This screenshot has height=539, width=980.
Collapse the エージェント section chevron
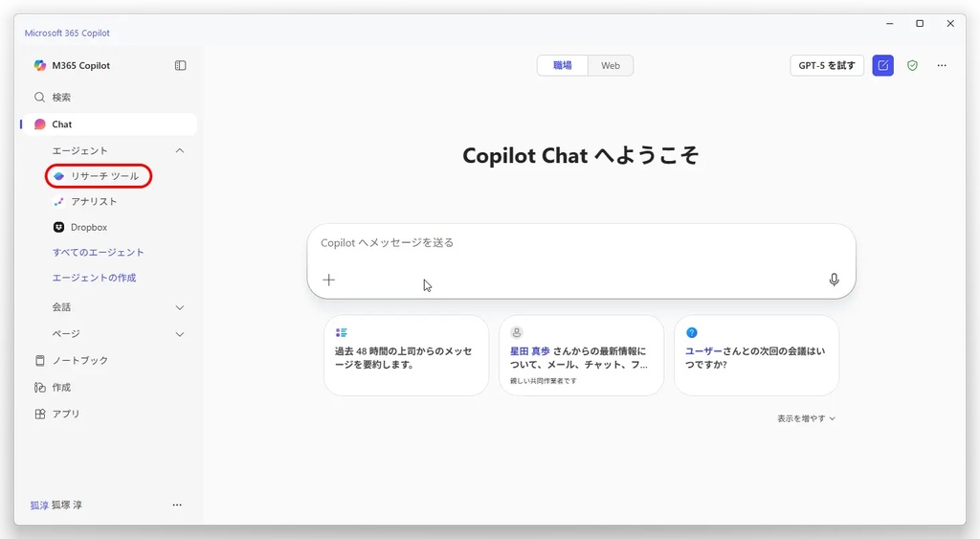pyautogui.click(x=180, y=150)
